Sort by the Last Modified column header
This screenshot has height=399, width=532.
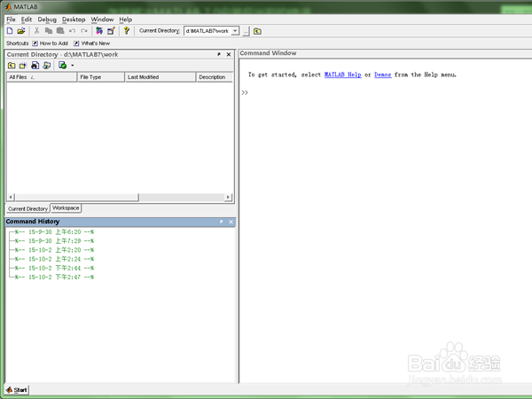[x=160, y=77]
